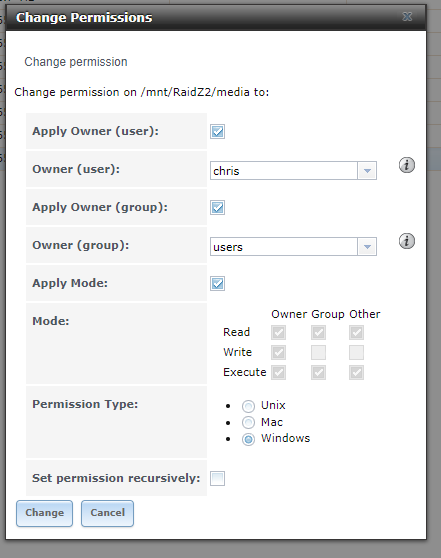Uncheck the Apply Owner (user) checkbox

[217, 131]
